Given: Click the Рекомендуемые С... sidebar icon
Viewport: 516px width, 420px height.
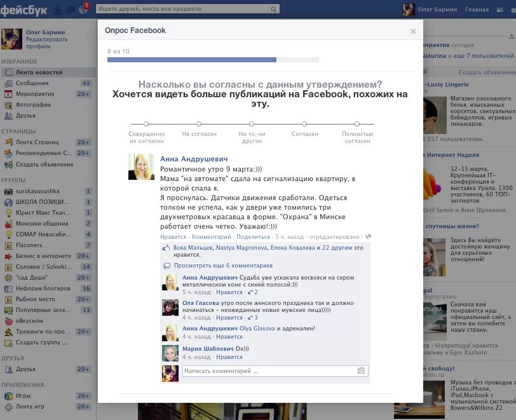Looking at the screenshot, I should [x=8, y=153].
